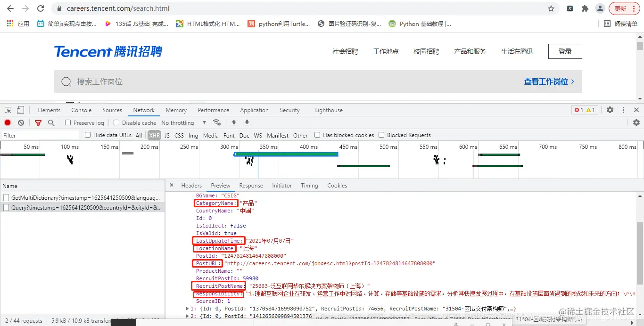The image size is (644, 326).
Task: Reload the page with refresh icon
Action: click(x=41, y=8)
